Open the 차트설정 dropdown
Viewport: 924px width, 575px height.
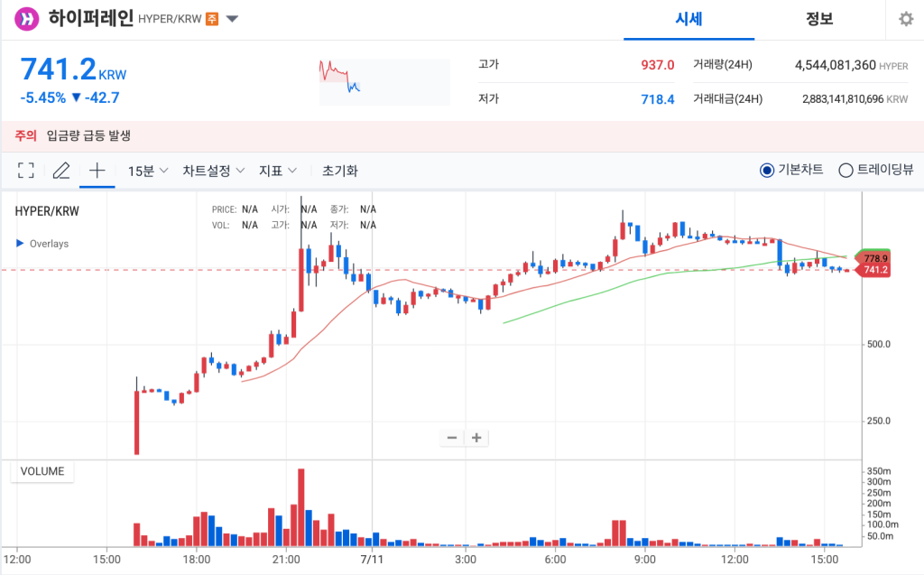tap(213, 171)
